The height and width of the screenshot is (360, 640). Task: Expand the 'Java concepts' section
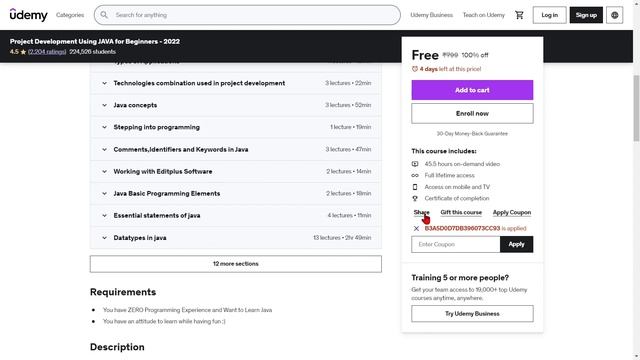(236, 105)
